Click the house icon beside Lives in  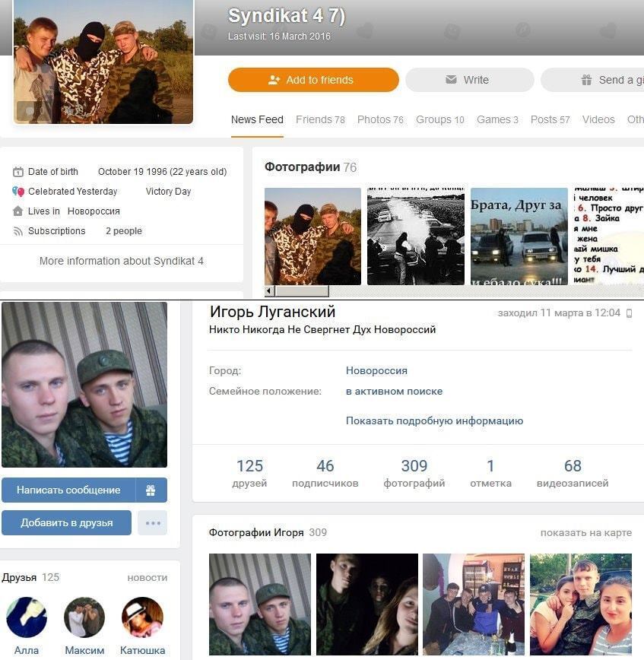[17, 211]
